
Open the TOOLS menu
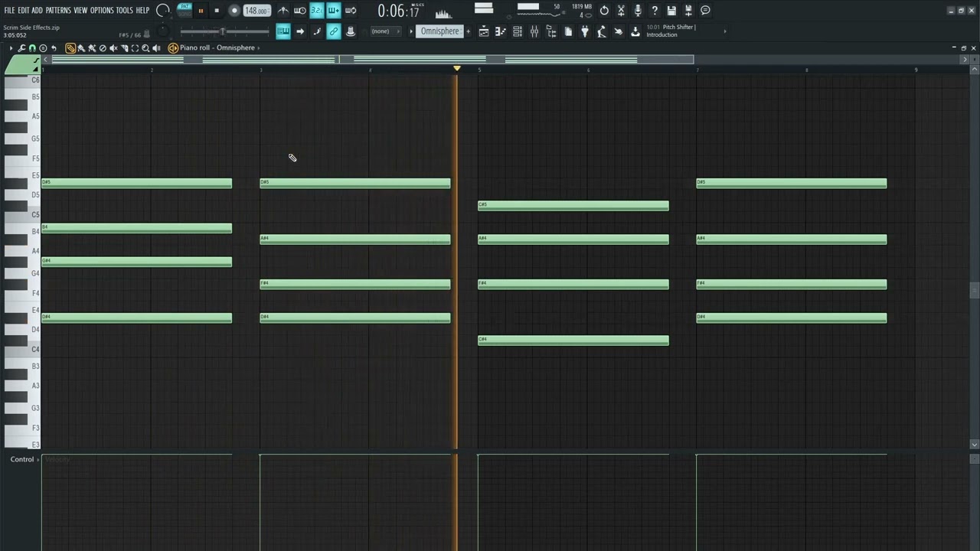click(124, 10)
